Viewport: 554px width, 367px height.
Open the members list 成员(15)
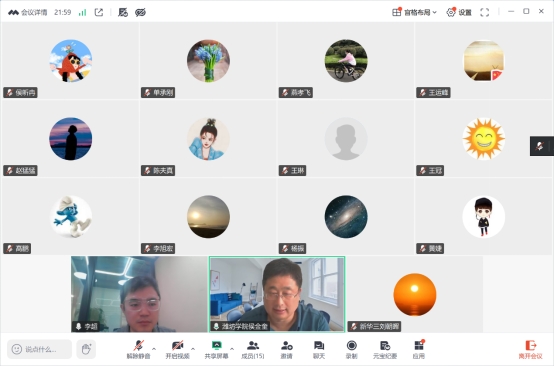[x=253, y=349]
